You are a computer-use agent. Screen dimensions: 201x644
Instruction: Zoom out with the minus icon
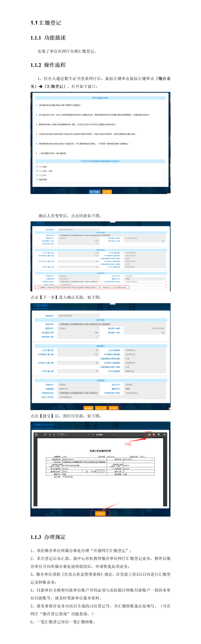pos(88,435)
